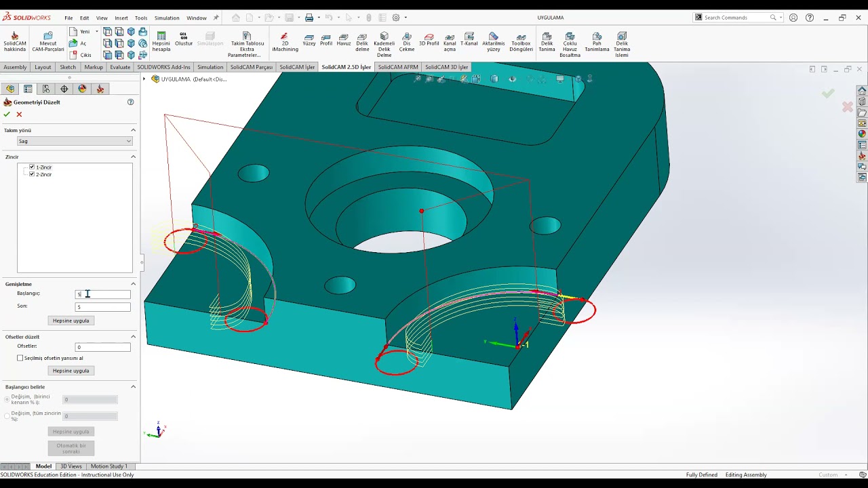Open the DimXpert crosshair panel tab
The width and height of the screenshot is (868, 488).
click(x=64, y=89)
